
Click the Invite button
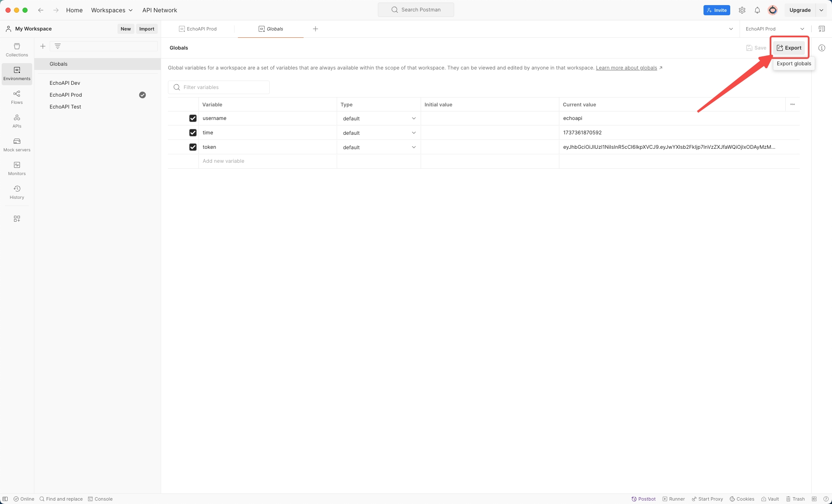coord(717,10)
